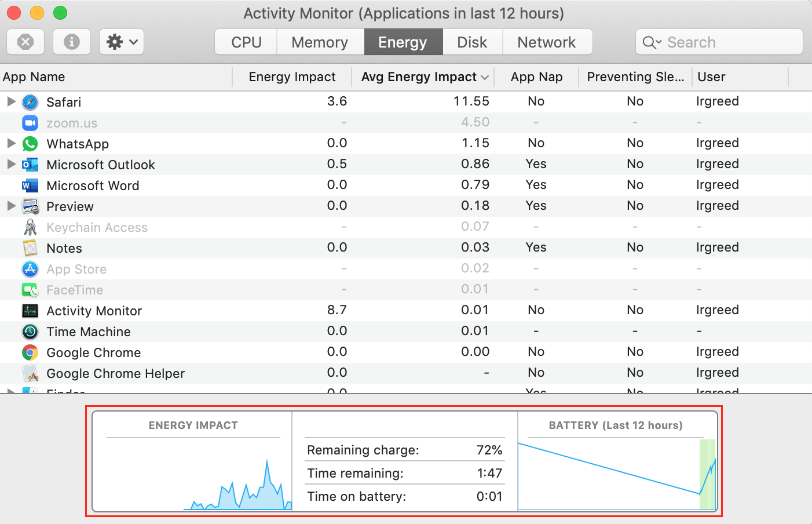Open the gear action menu
The image size is (812, 524).
122,42
